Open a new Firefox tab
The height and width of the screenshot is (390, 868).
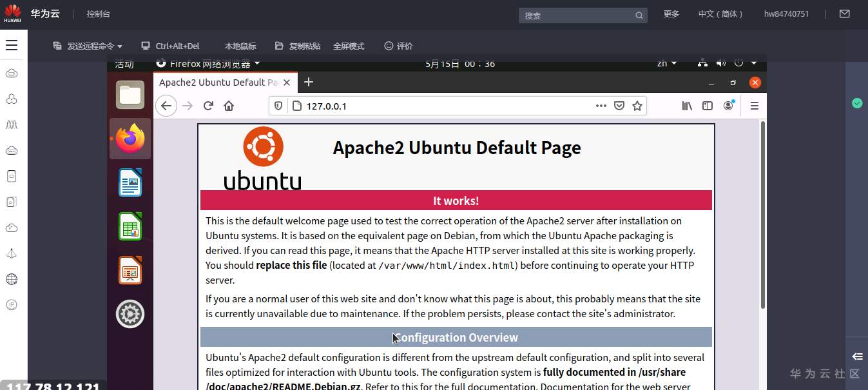[309, 82]
